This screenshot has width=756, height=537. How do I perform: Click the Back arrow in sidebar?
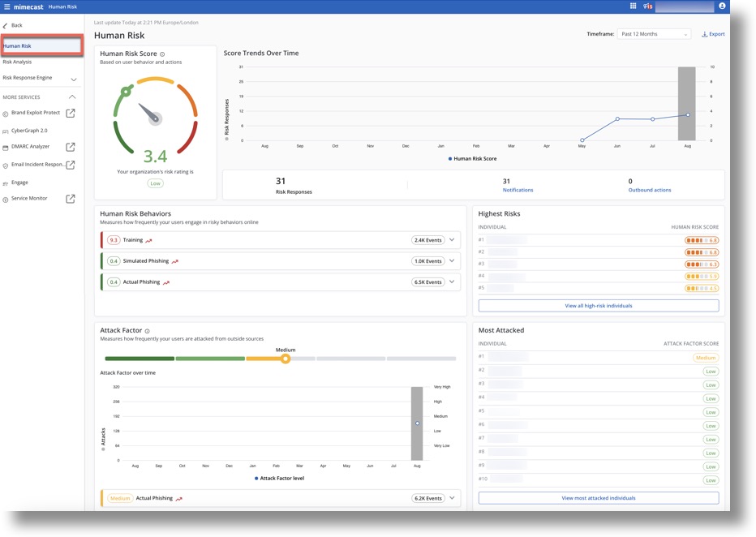point(6,26)
